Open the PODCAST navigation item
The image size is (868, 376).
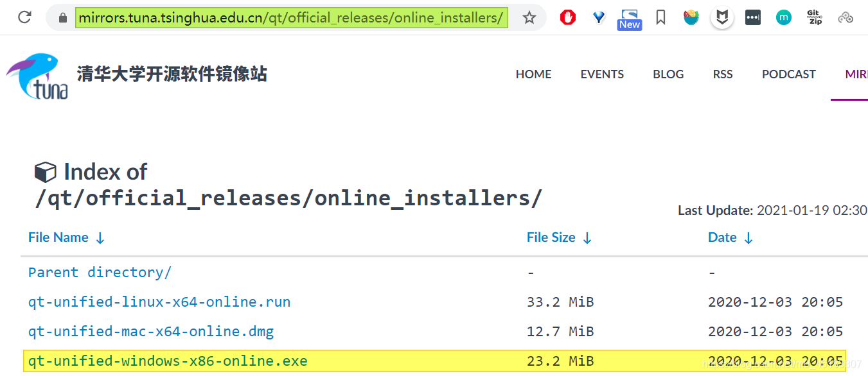tap(789, 74)
